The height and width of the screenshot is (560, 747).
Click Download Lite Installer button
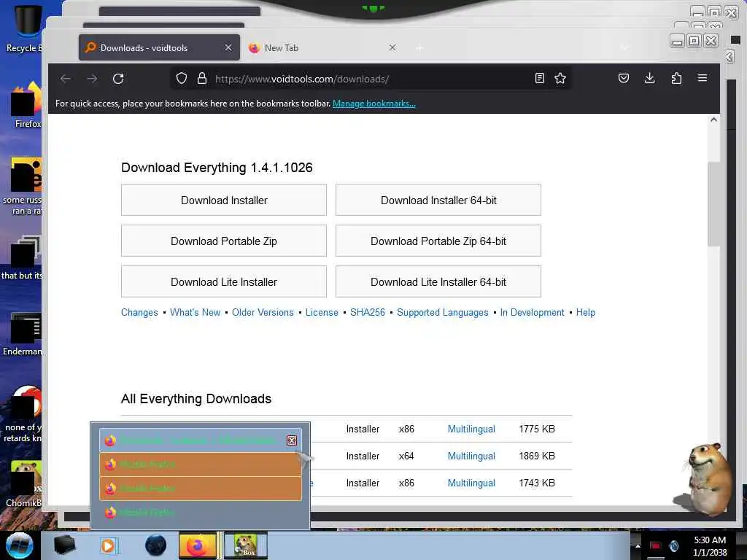[x=224, y=282]
